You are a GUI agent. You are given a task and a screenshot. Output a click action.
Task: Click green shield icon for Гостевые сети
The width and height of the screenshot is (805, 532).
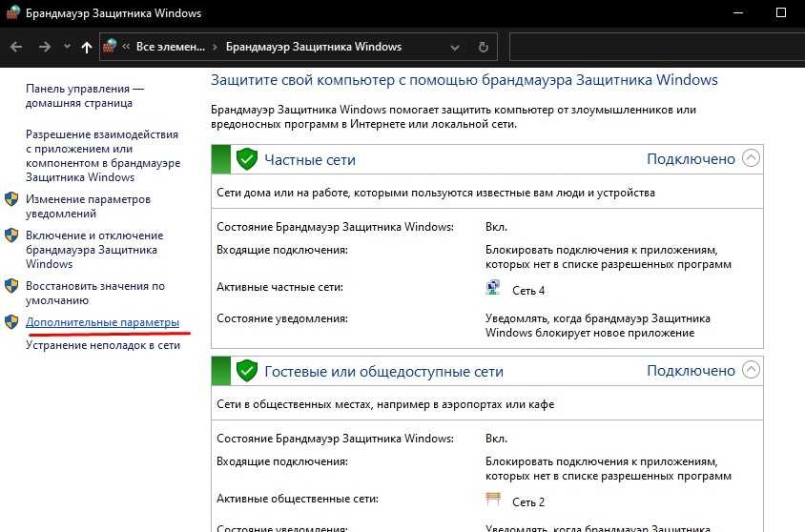(247, 371)
